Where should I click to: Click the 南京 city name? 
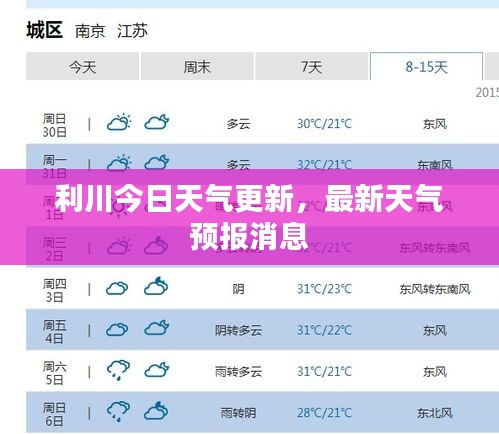pos(90,31)
